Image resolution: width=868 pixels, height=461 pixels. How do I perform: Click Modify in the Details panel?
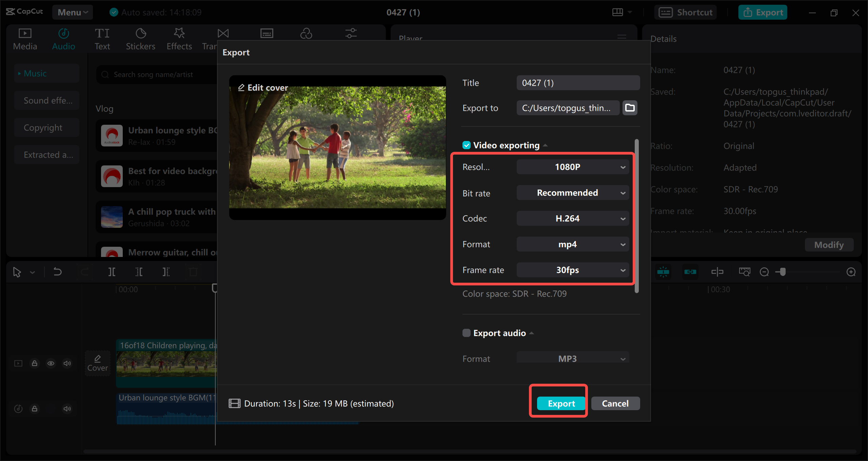(x=829, y=245)
